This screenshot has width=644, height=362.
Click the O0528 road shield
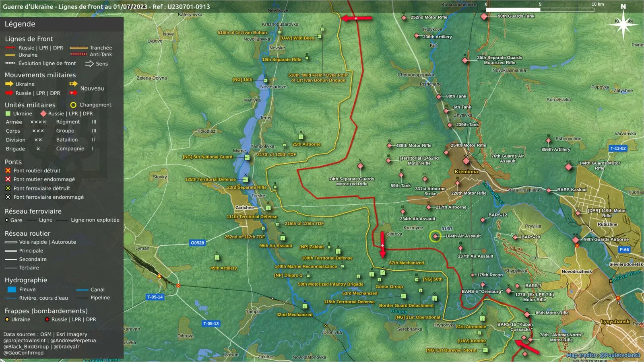coord(197,243)
